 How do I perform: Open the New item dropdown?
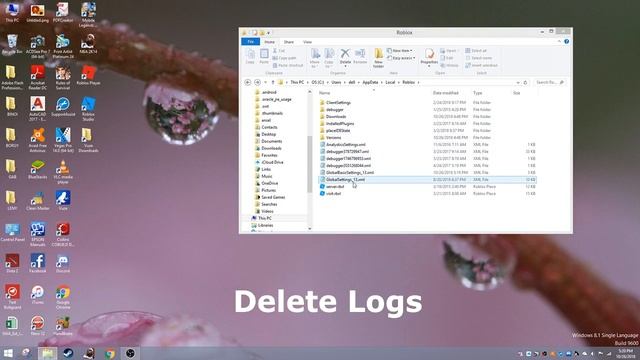click(400, 51)
